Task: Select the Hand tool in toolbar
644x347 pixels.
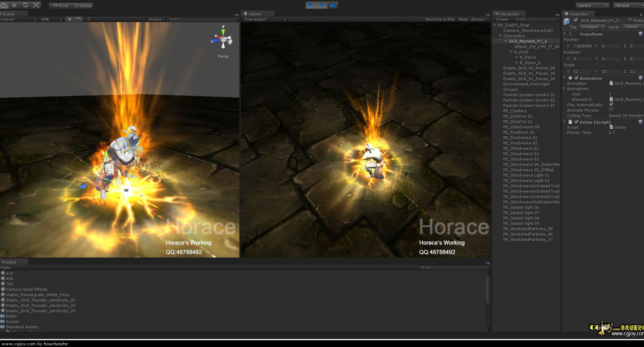Action: coord(3,5)
